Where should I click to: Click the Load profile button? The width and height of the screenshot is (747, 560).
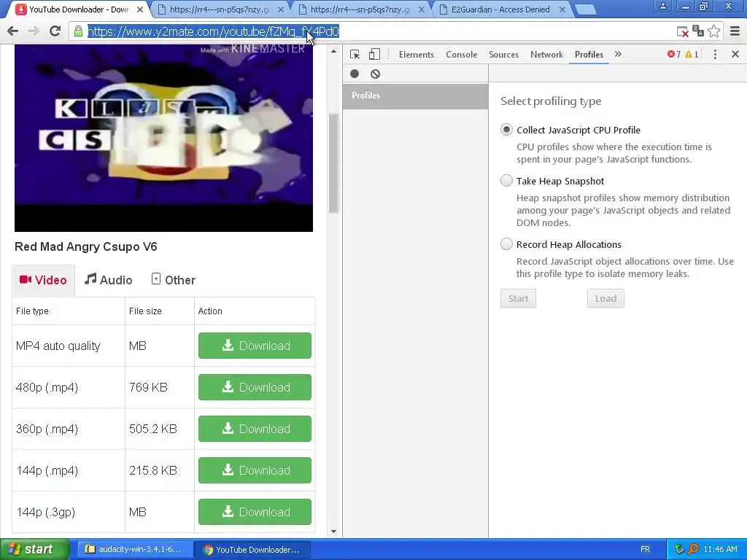coord(605,298)
